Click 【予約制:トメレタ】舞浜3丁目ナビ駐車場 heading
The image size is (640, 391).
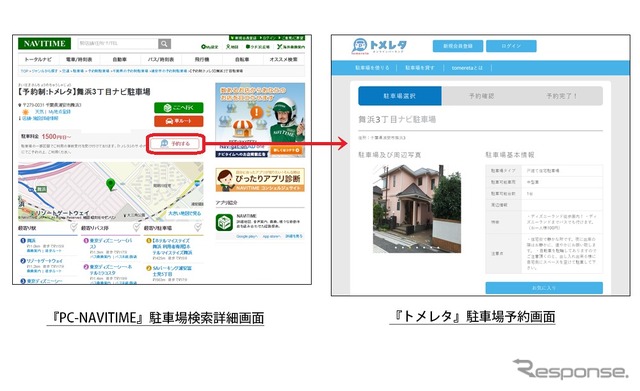click(84, 92)
